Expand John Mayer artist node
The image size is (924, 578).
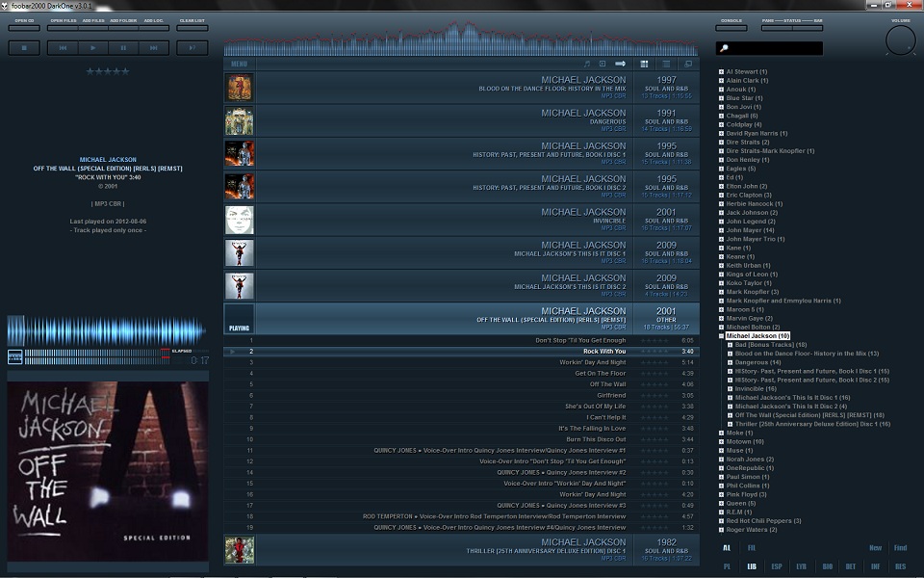pos(721,230)
